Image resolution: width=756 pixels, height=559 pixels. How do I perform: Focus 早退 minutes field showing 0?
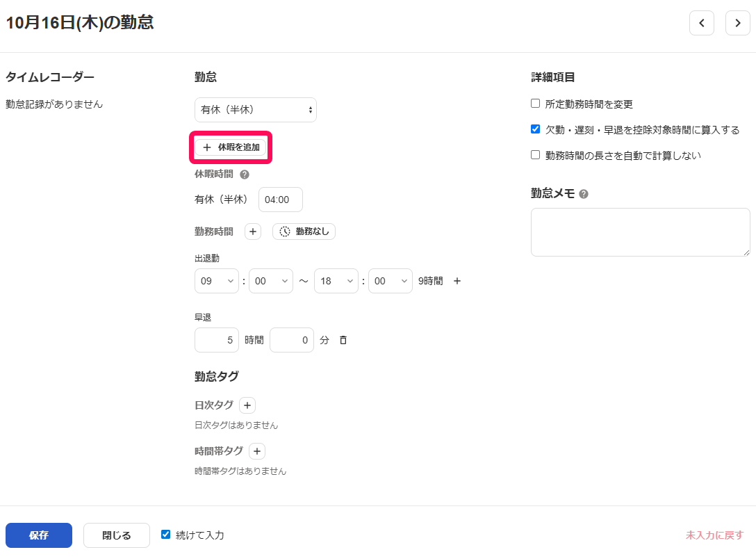292,340
